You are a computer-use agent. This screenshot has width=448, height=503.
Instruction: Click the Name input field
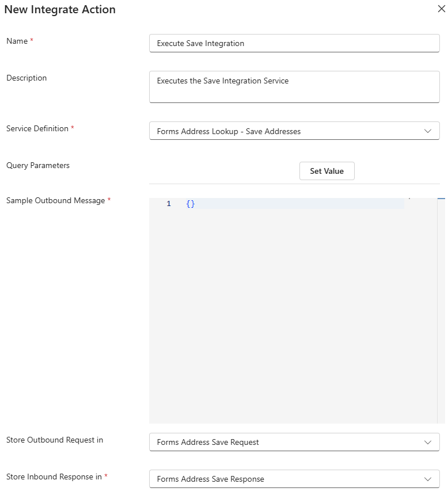pos(294,43)
